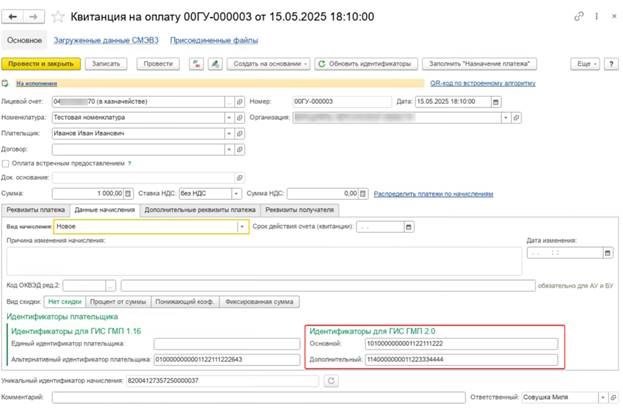
Task: Open calendar for Срок действия счета
Action: pos(408,227)
